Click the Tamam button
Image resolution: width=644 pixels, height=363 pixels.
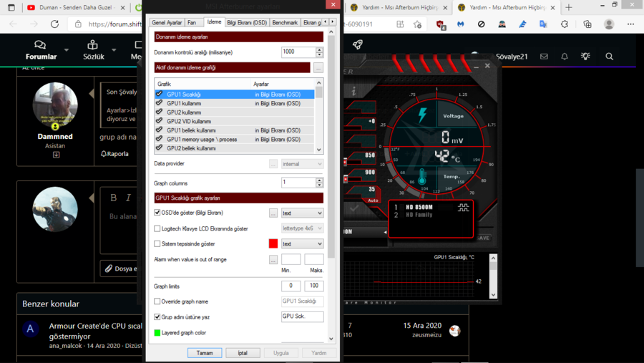click(x=205, y=353)
